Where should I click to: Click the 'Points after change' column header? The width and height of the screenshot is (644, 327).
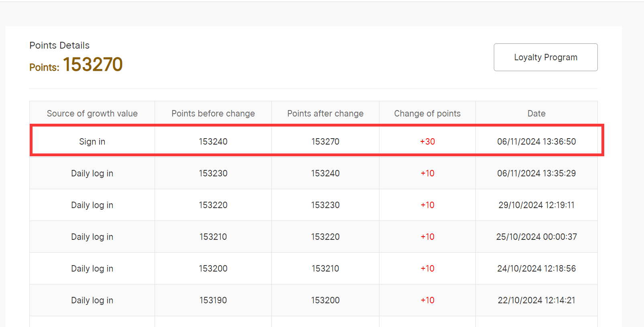click(325, 114)
